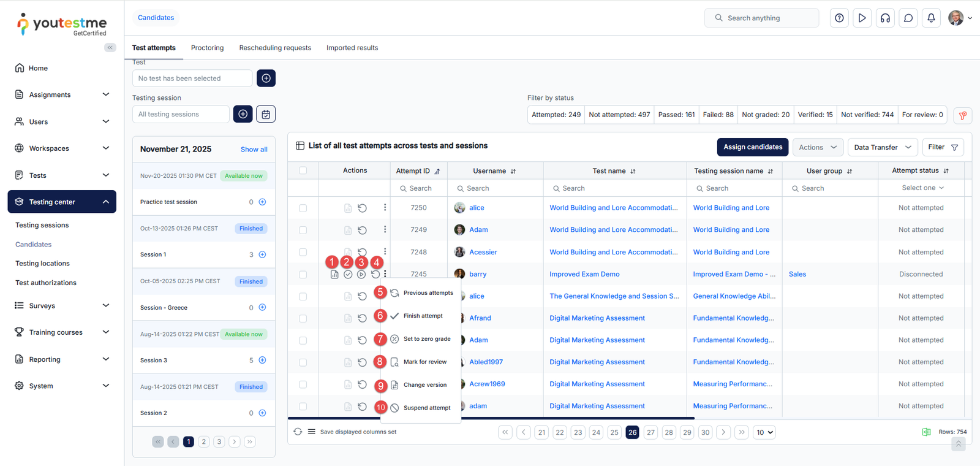Add Session 3 with plus icon
The height and width of the screenshot is (466, 980).
coord(262,361)
